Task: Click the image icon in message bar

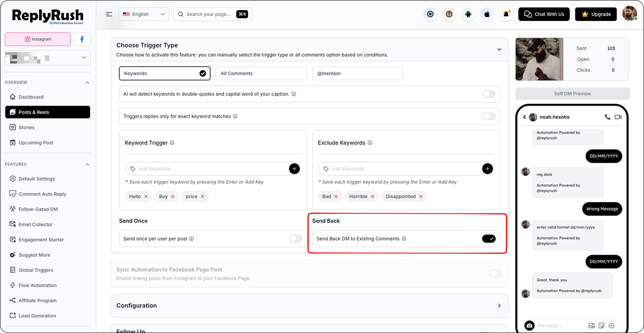Action: [592, 326]
